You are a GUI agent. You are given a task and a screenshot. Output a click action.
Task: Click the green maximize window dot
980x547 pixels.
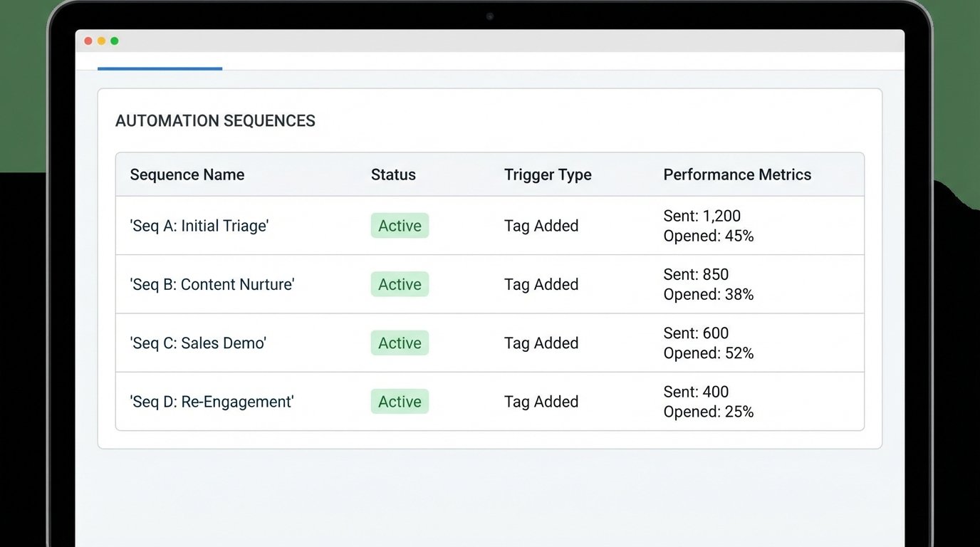[x=115, y=41]
